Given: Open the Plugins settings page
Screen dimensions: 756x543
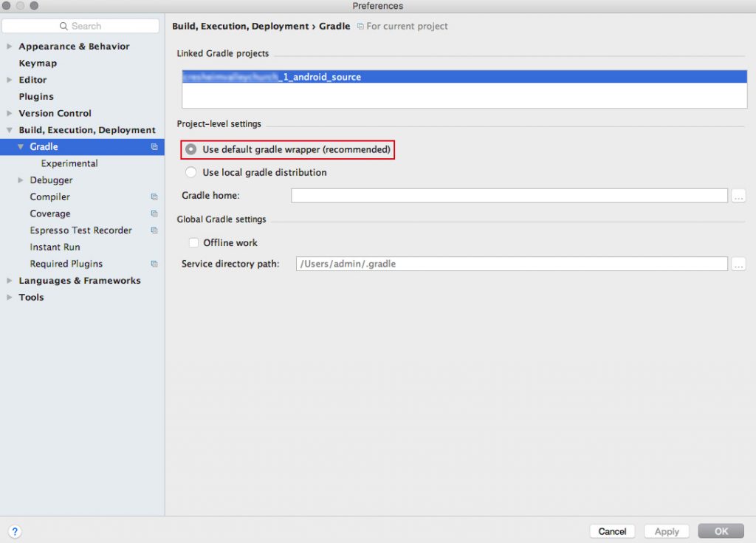Looking at the screenshot, I should click(36, 97).
